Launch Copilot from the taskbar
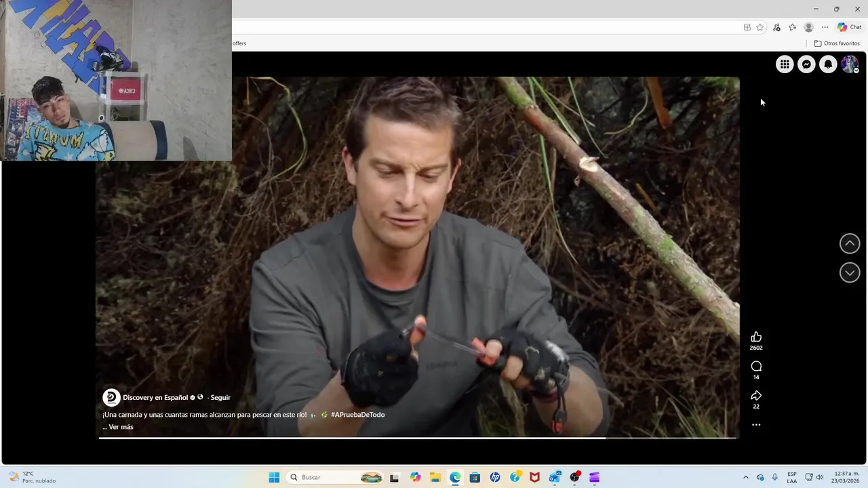Screen dimensions: 868x488 [x=415, y=477]
